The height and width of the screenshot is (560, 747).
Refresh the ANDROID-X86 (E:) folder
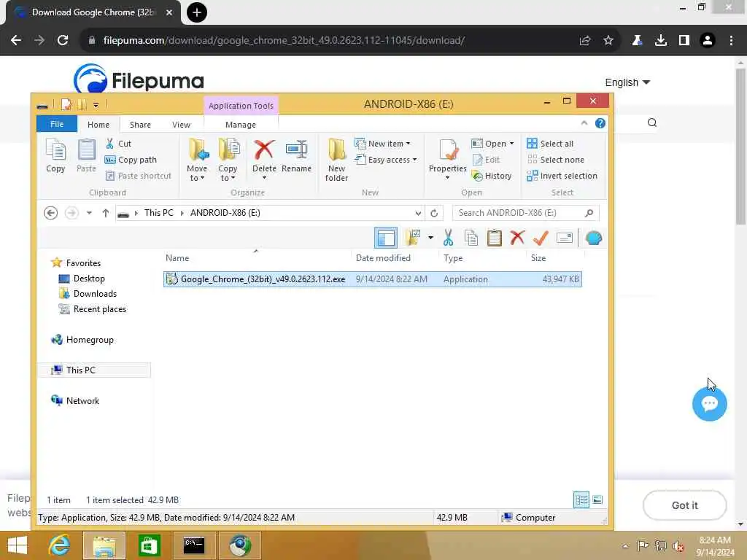(x=434, y=213)
